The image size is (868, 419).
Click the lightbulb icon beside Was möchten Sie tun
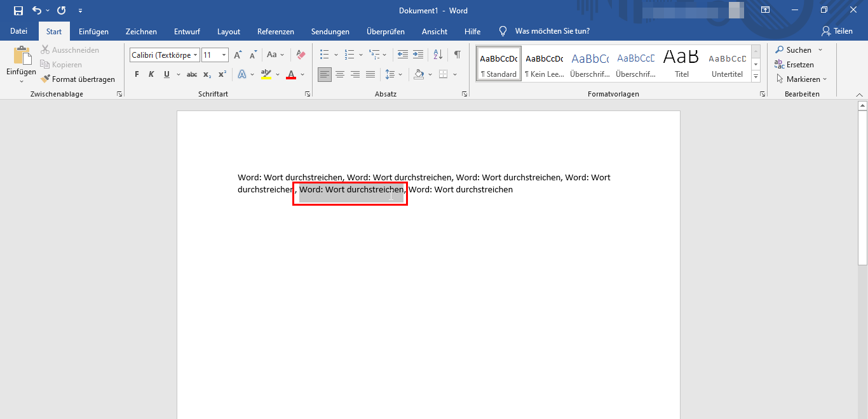[503, 31]
